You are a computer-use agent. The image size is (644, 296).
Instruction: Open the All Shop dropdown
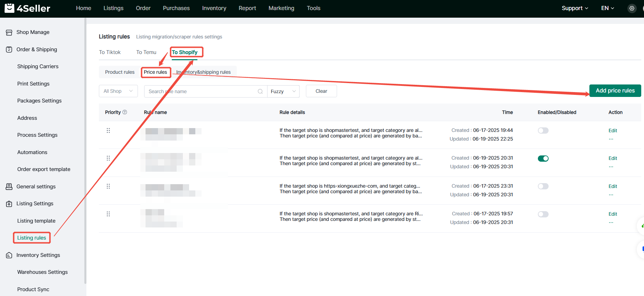click(118, 91)
